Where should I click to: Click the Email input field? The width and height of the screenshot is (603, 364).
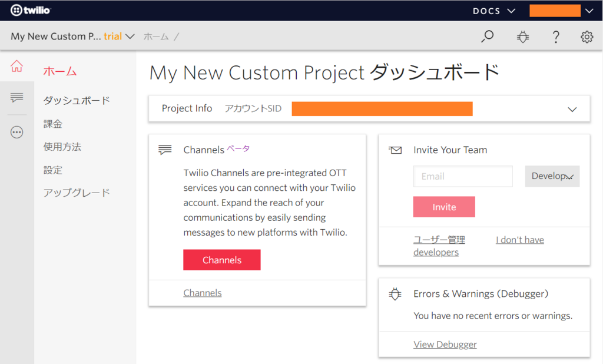point(463,176)
